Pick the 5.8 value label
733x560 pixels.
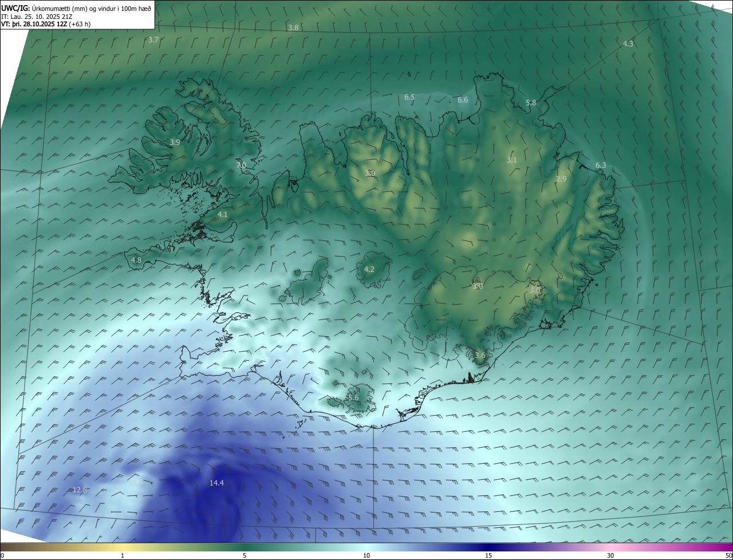tap(531, 103)
